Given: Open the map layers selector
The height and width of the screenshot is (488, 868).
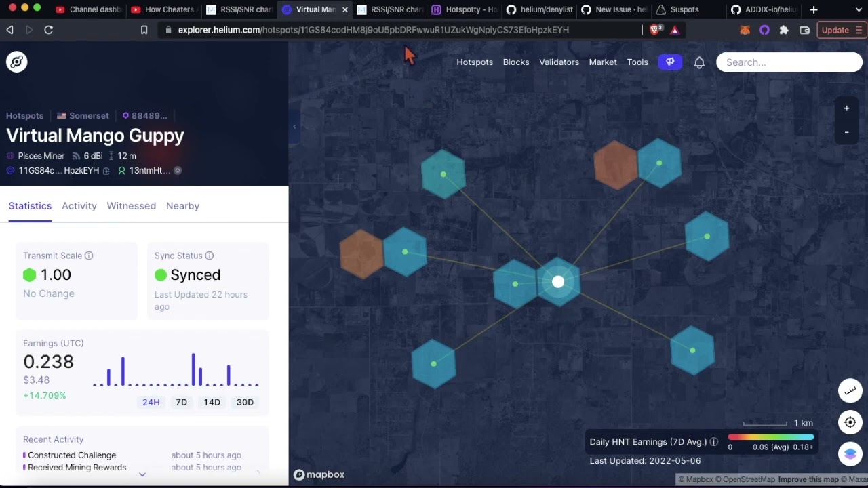Looking at the screenshot, I should tap(850, 453).
